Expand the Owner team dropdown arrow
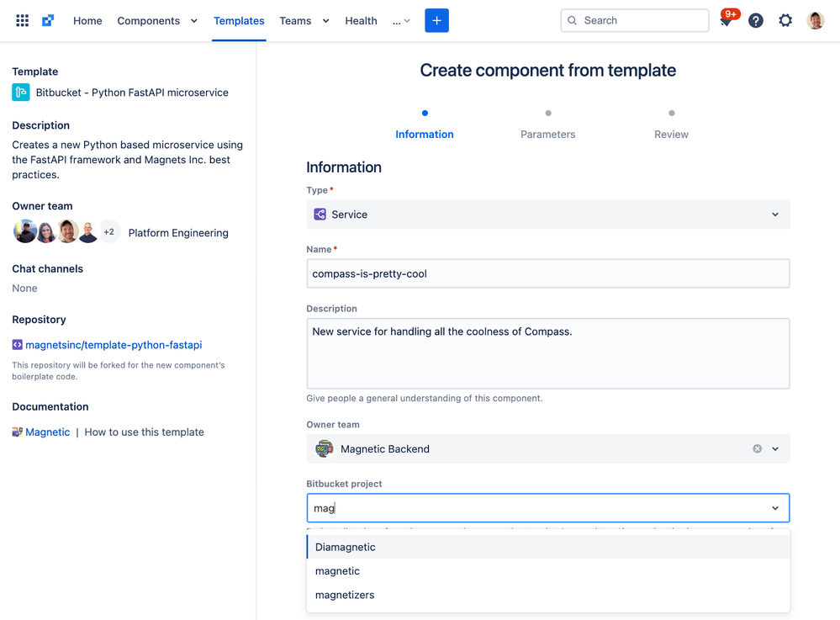 pos(775,448)
